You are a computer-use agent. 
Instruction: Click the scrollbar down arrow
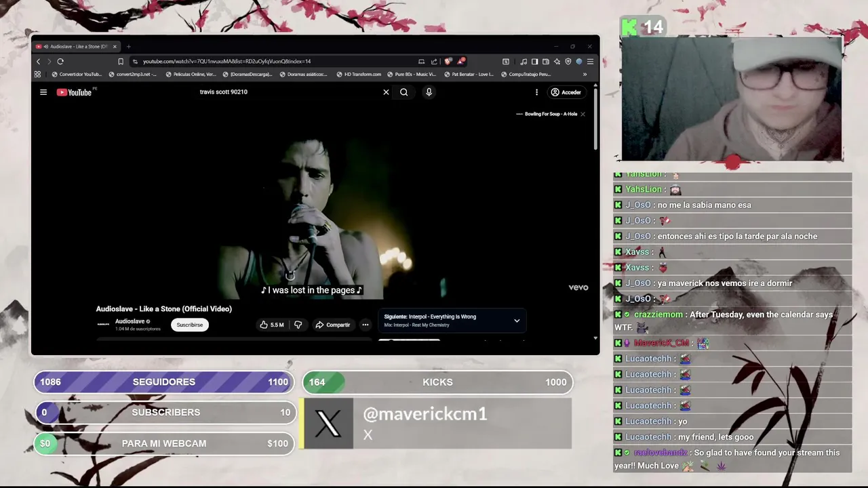tap(595, 338)
